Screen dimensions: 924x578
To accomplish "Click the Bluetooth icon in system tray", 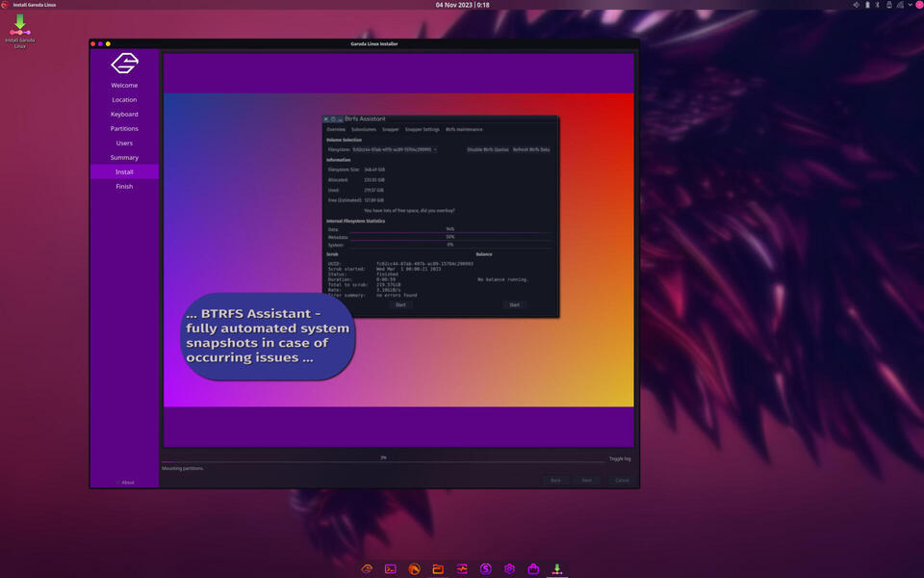I will click(x=878, y=5).
